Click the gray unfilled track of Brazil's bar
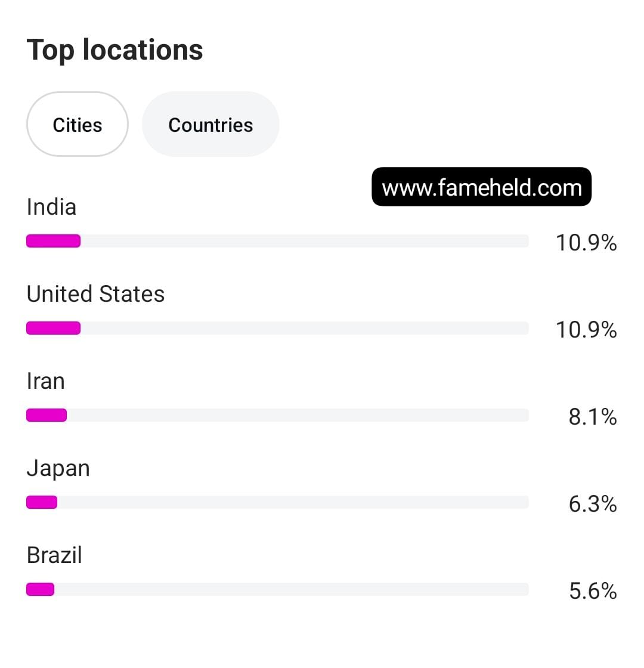 point(292,589)
